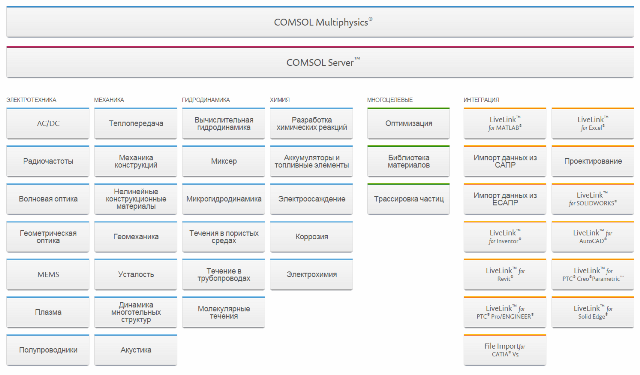Select the Геомеханика module button
The height and width of the screenshot is (375, 640).
click(136, 237)
